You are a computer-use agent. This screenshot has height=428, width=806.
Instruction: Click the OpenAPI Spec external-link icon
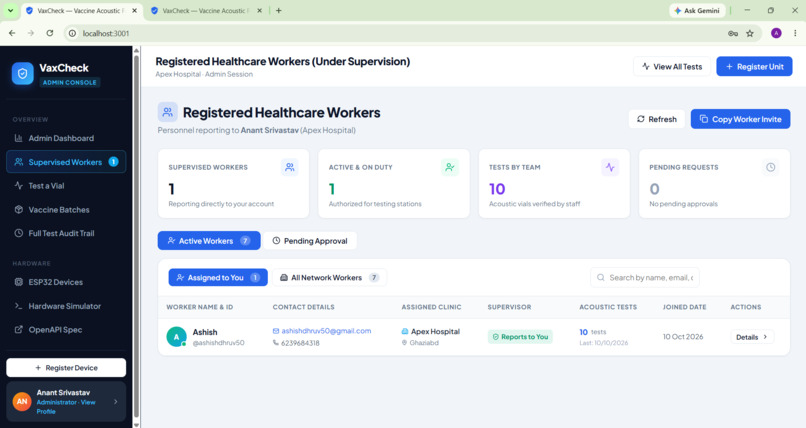[19, 330]
